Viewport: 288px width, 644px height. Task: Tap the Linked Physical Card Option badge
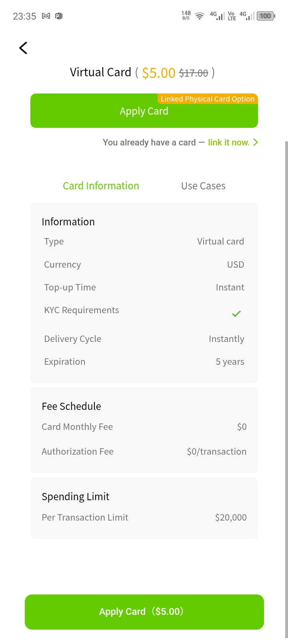[208, 99]
